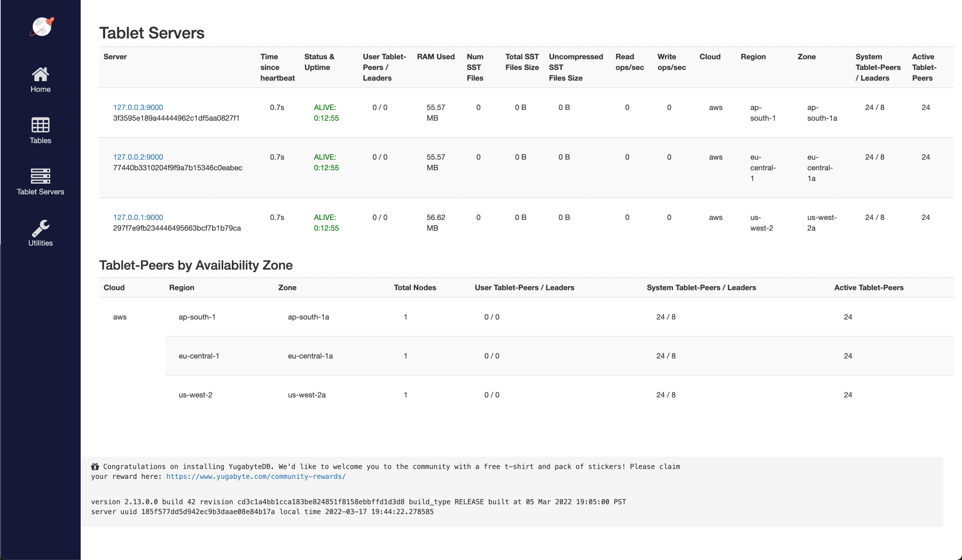
Task: Click the RAM Used column header
Action: (435, 57)
